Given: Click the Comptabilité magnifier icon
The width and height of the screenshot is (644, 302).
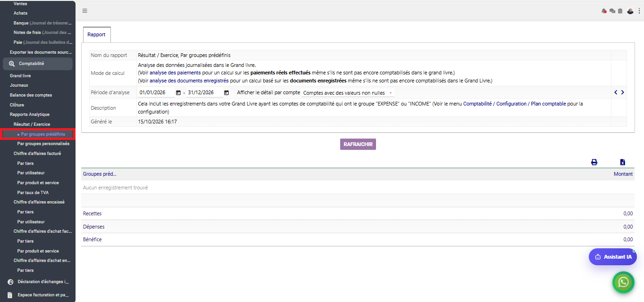Looking at the screenshot, I should 12,64.
